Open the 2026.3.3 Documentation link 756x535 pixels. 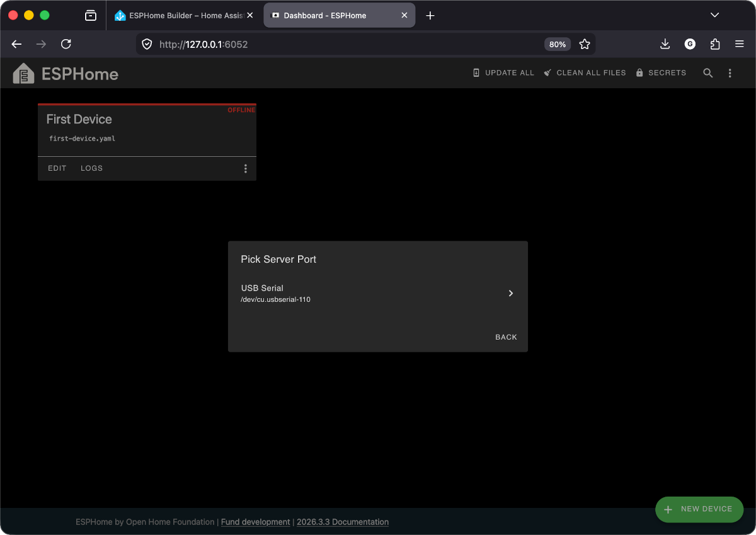tap(343, 522)
